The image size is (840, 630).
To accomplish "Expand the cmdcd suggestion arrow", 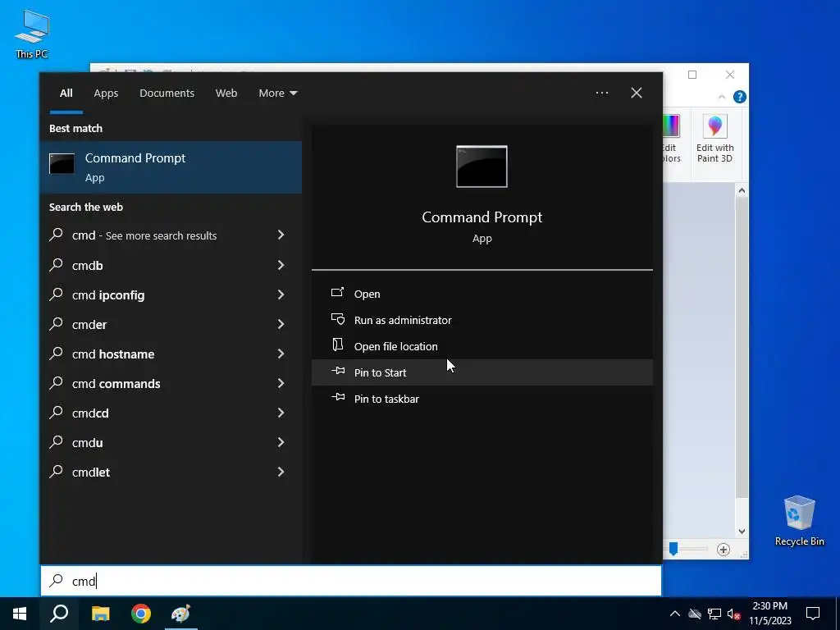I will pos(281,413).
